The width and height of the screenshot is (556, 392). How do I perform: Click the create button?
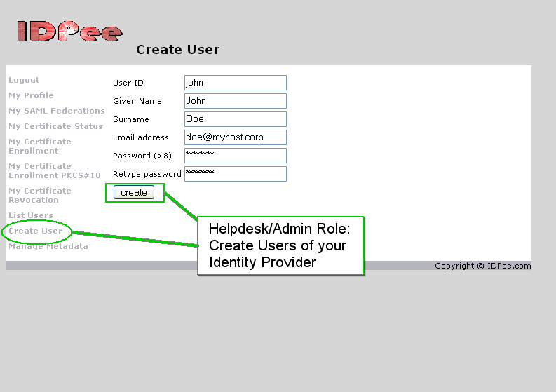click(134, 192)
